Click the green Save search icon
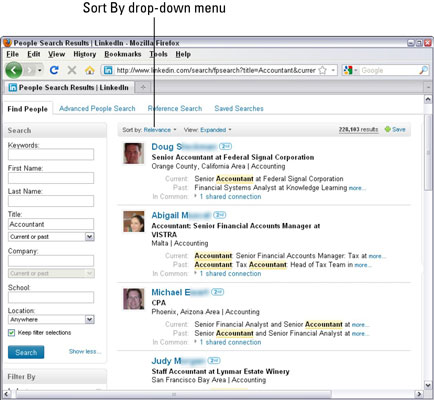This screenshot has height=400, width=434. [388, 129]
